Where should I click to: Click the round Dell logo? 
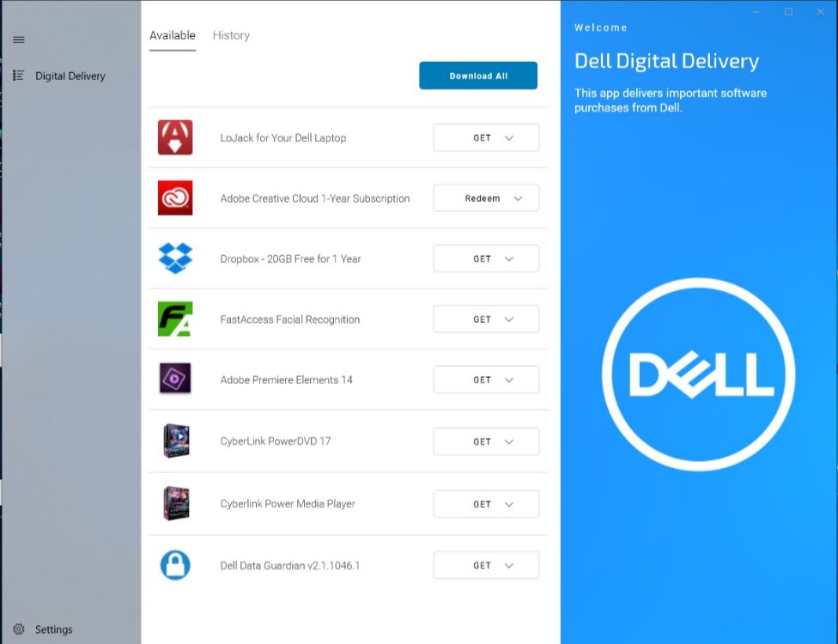click(699, 374)
